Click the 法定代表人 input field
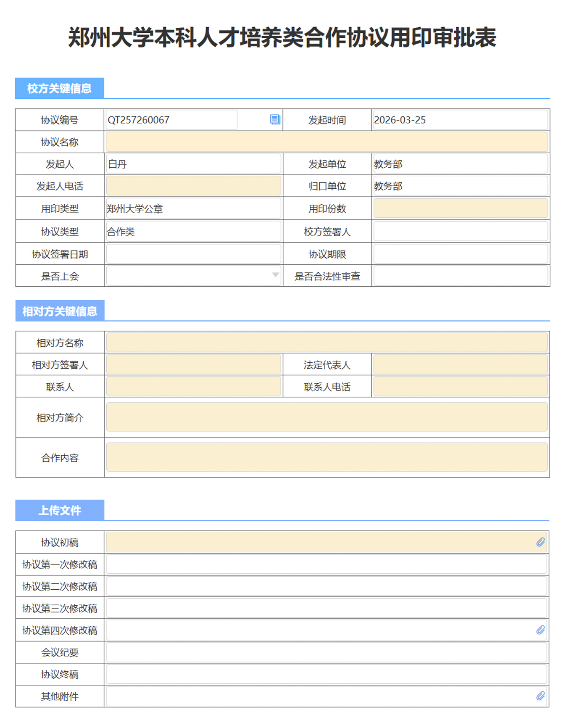The height and width of the screenshot is (728, 569). click(x=461, y=365)
